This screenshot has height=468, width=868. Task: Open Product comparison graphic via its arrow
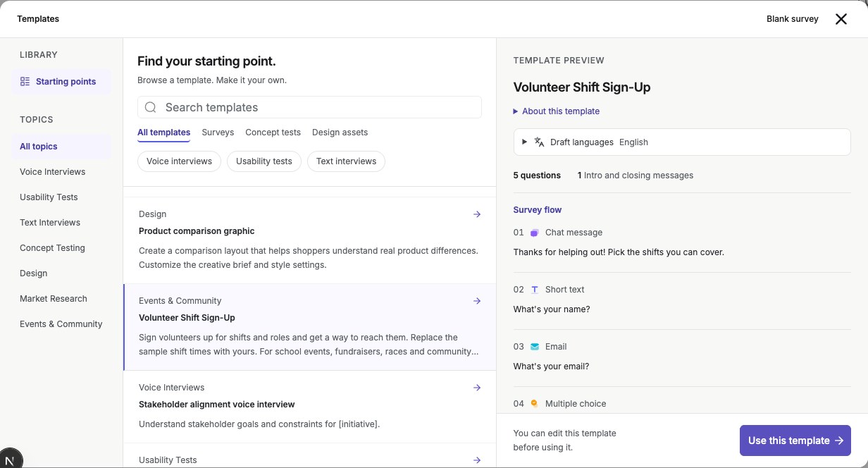pyautogui.click(x=477, y=214)
